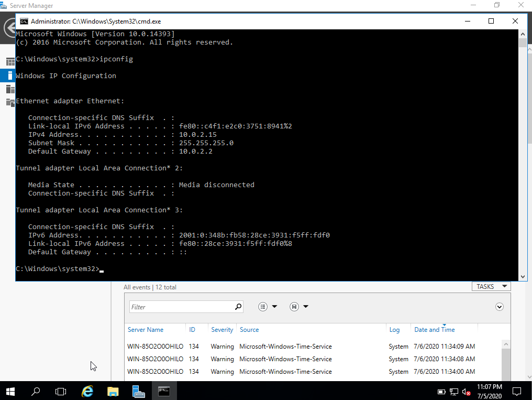Open taskbar Search
The image size is (532, 400).
click(x=35, y=391)
